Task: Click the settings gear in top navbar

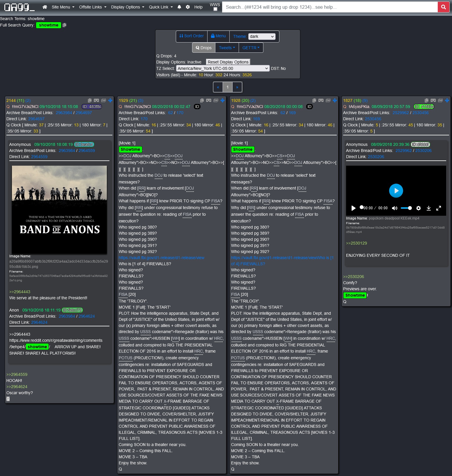Action: [188, 7]
